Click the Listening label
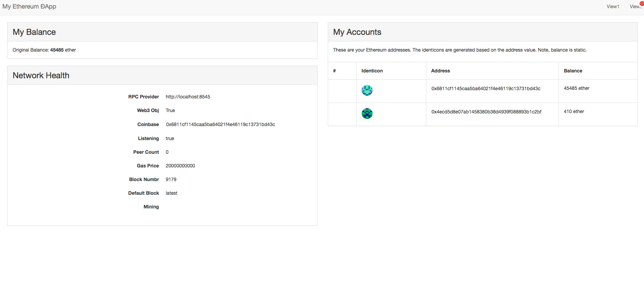644x287 pixels. 148,138
